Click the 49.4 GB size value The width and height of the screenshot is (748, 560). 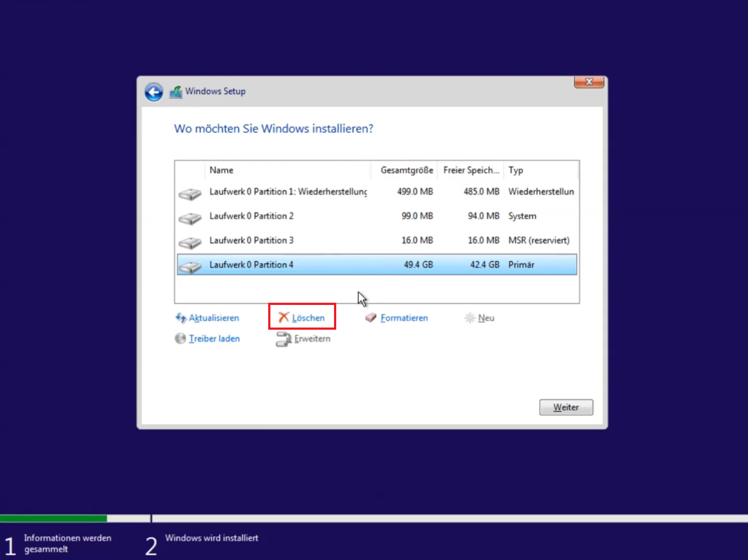pos(418,264)
